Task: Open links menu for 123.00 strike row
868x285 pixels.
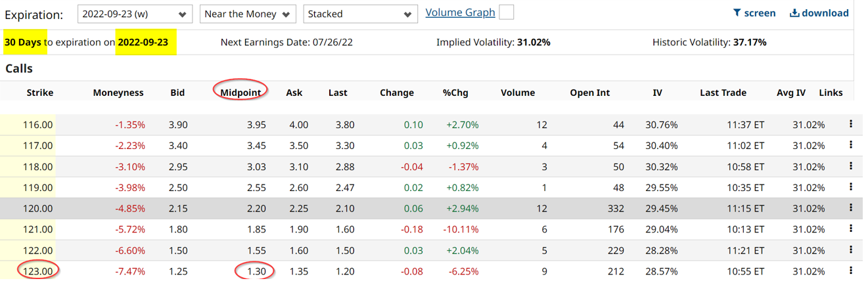Action: (851, 271)
